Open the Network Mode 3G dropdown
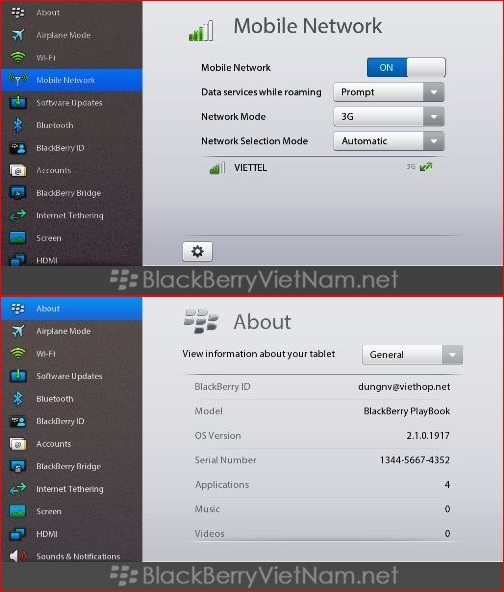This screenshot has height=592, width=504. point(389,117)
